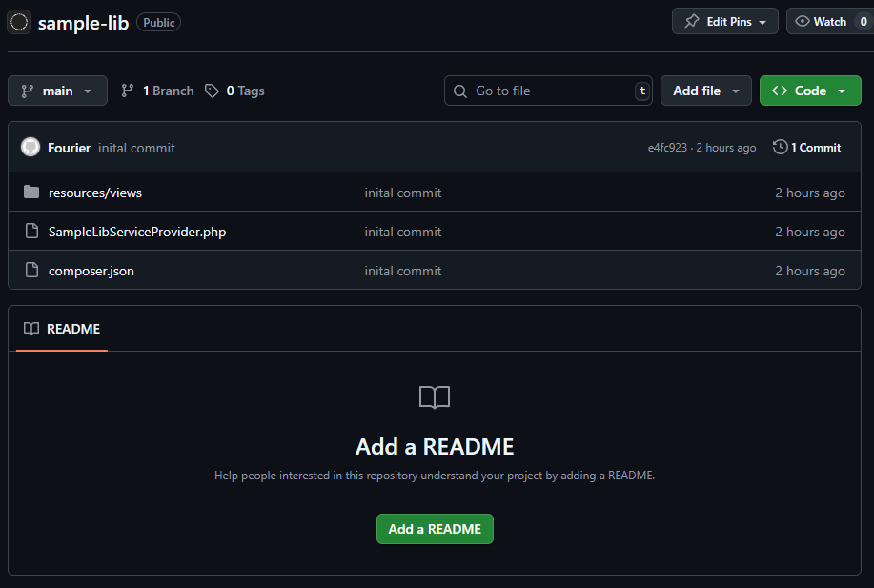Open the 1 Commit history link

tap(815, 148)
